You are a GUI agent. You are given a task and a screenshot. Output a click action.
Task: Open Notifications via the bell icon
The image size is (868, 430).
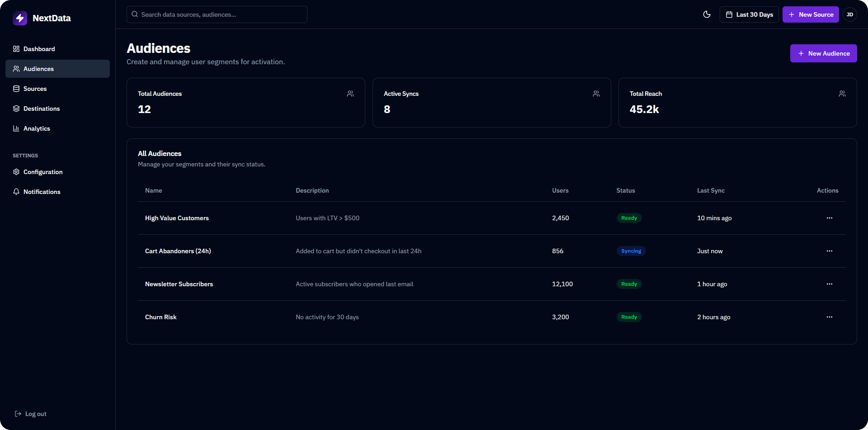[x=16, y=192]
